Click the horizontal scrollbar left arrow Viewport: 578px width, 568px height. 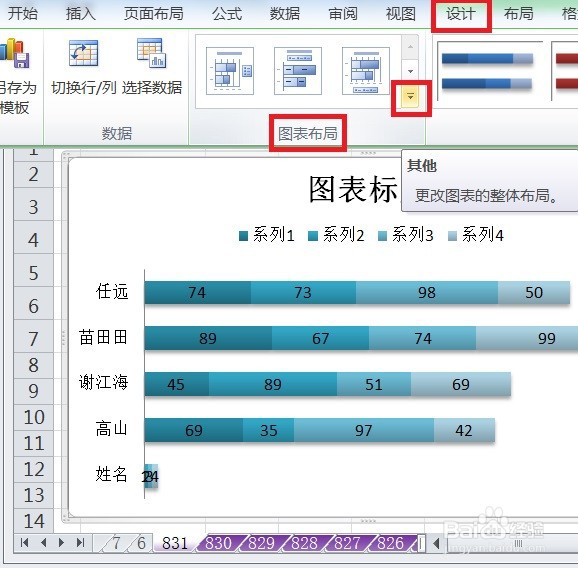coord(436,543)
